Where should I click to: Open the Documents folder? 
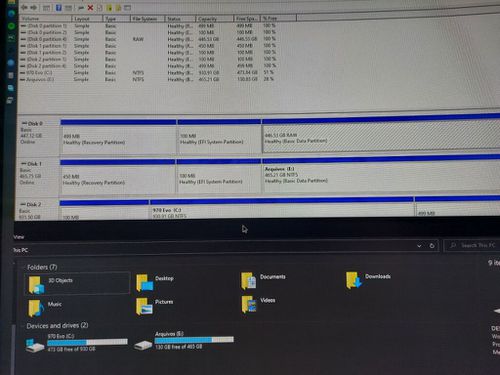(263, 281)
